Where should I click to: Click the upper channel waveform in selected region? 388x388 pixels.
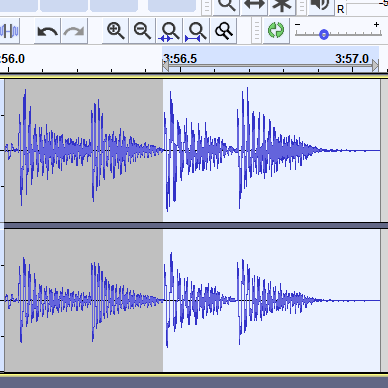tap(271, 150)
